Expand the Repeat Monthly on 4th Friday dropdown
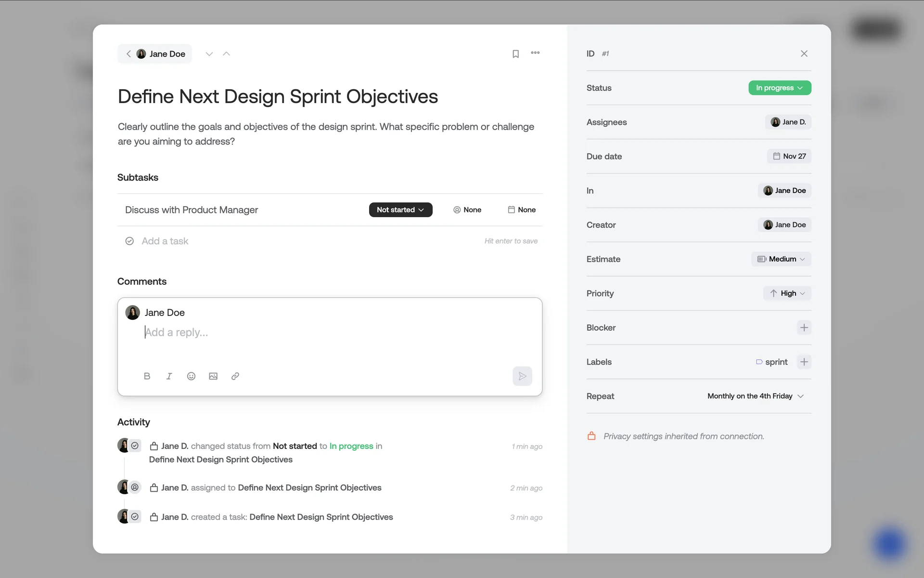Screen dimensions: 924x578 point(756,396)
